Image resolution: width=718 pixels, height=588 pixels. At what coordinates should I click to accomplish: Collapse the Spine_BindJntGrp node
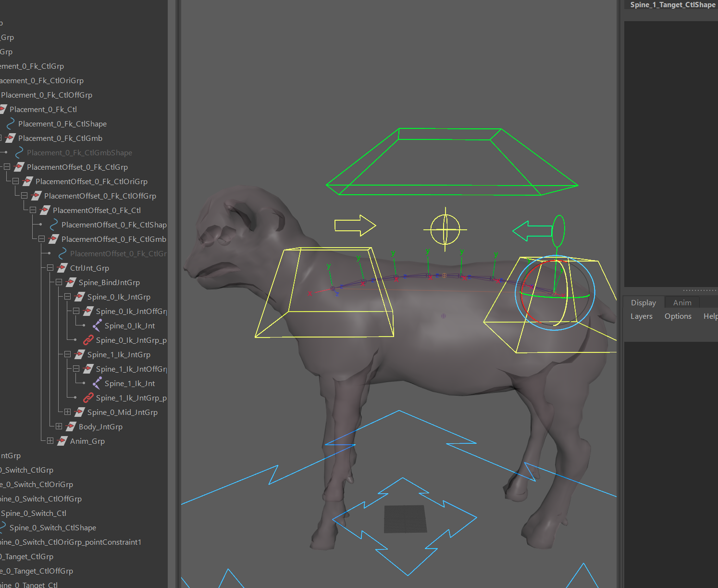(59, 282)
